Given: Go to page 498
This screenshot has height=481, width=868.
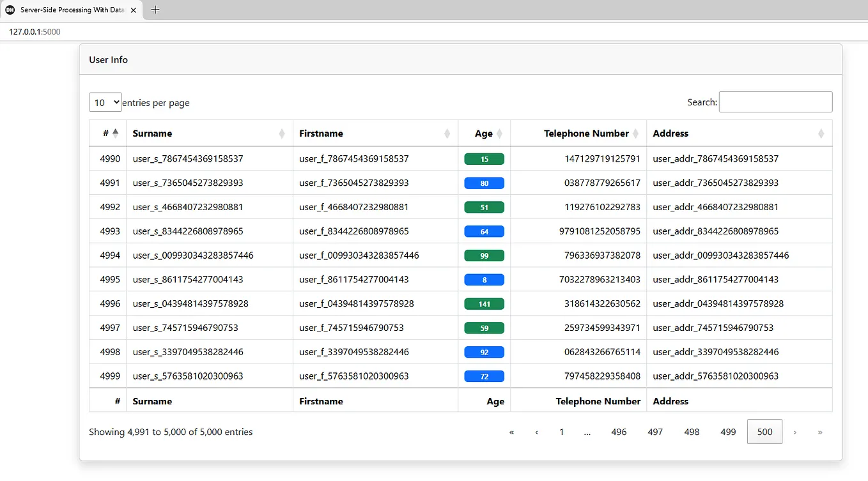Looking at the screenshot, I should tap(692, 432).
